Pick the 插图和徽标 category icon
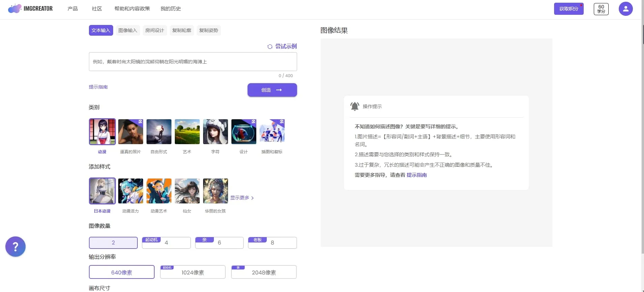 tap(272, 132)
